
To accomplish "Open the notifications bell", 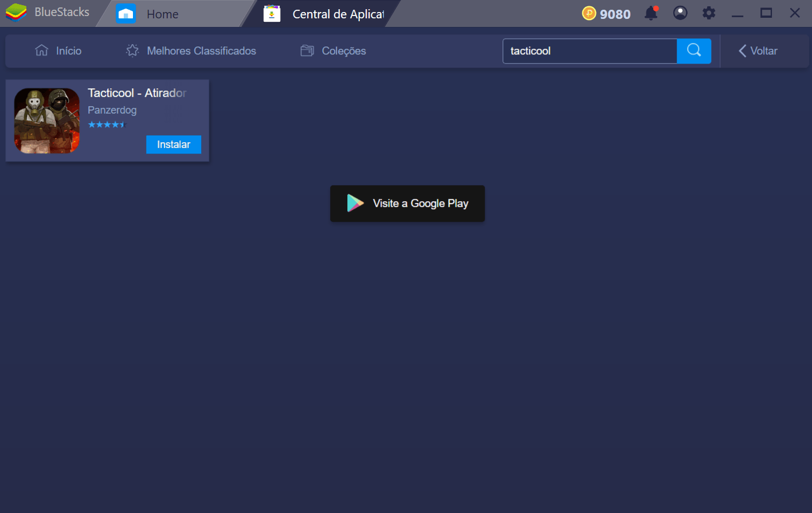I will (x=651, y=13).
